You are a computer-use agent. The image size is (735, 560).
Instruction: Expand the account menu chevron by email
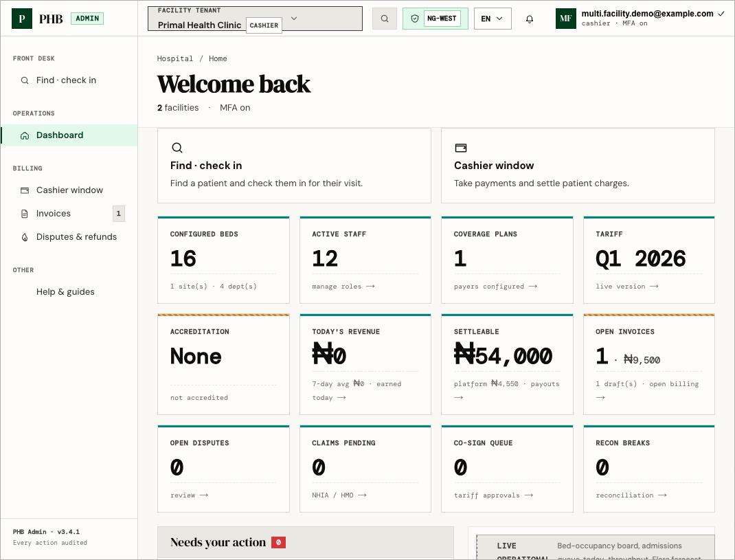point(721,14)
